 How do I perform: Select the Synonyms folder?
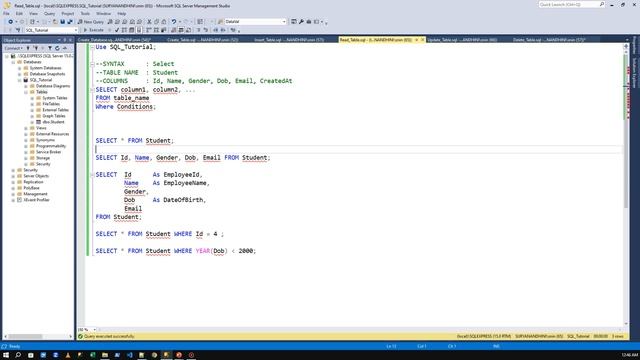pyautogui.click(x=45, y=140)
